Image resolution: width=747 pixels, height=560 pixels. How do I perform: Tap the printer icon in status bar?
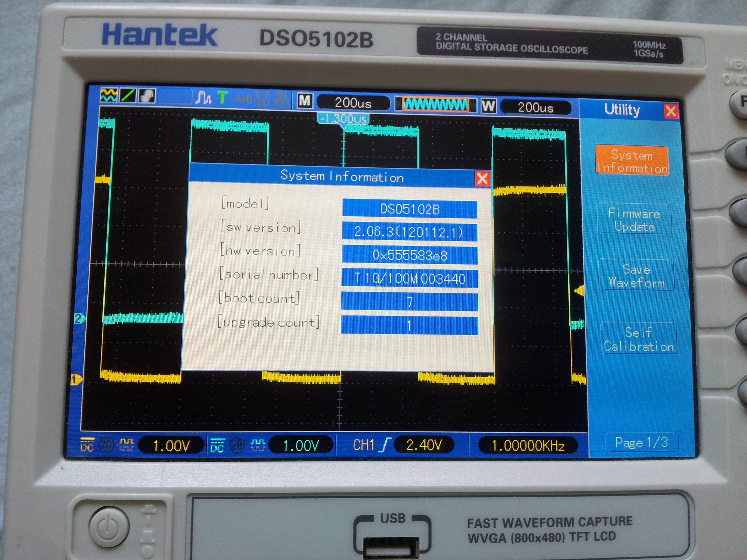tap(281, 100)
